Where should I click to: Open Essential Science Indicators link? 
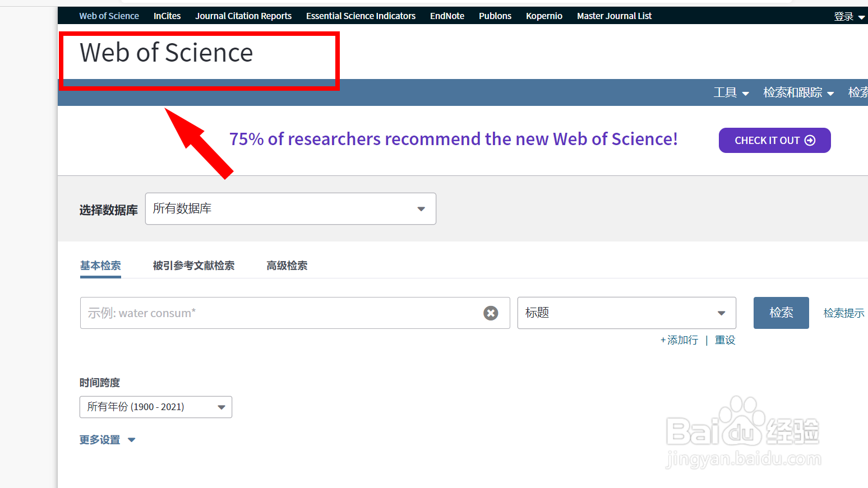tap(361, 16)
